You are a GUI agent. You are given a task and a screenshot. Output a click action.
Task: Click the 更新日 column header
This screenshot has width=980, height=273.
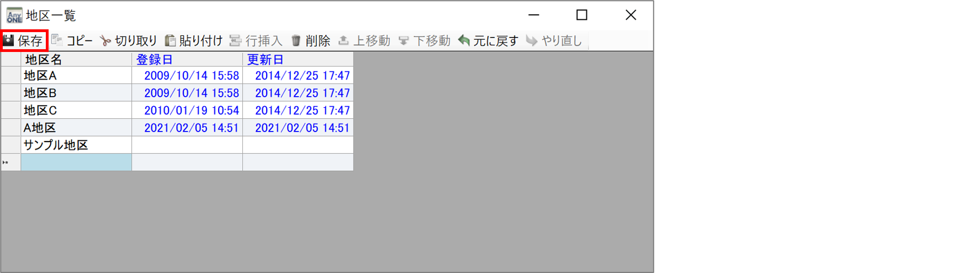click(x=298, y=59)
